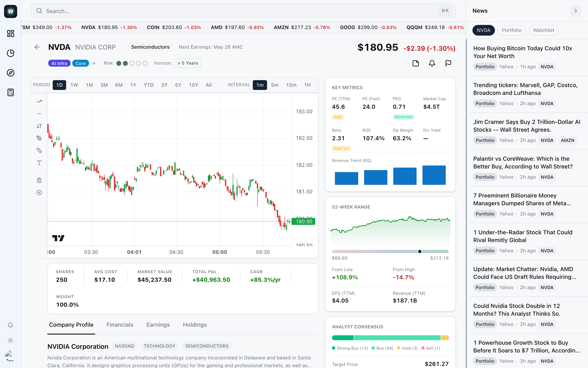Viewport: 588px width, 368px height.
Task: Click the TECHNOLOGY badge
Action: click(x=159, y=346)
